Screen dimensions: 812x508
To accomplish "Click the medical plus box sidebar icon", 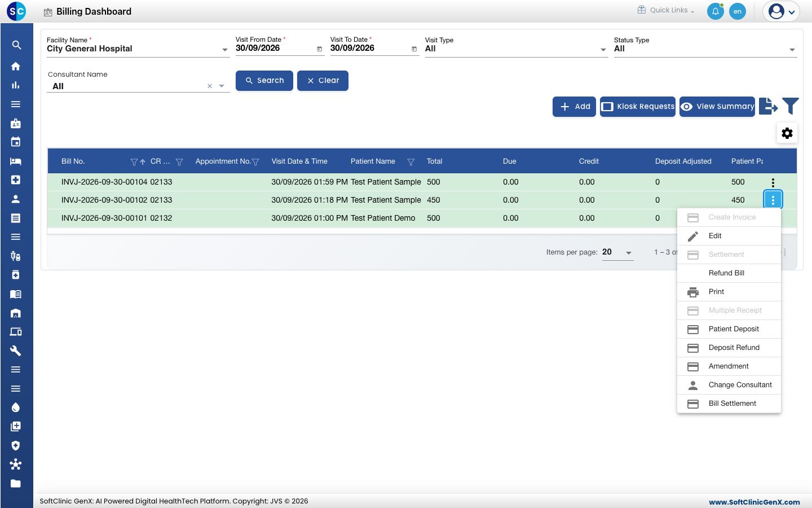I will coord(16,179).
